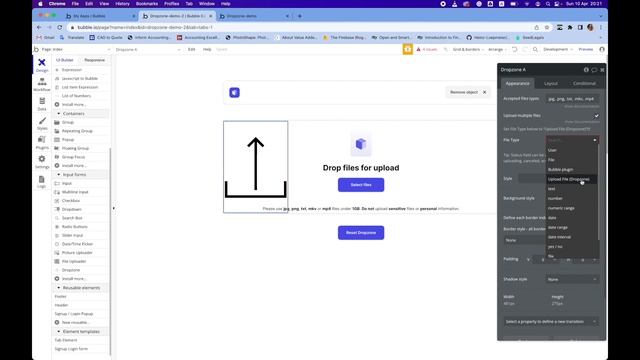Viewport: 640px width, 360px height.
Task: Open the Bookmarks menu in macOS menu bar
Action: coord(147,4)
